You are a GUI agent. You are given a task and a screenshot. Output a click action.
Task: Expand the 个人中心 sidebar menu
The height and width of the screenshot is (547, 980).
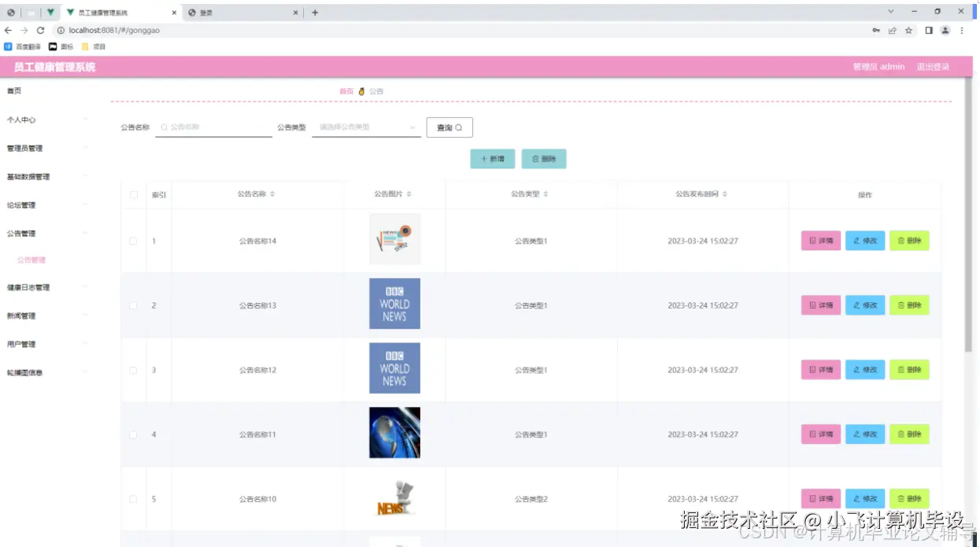47,120
